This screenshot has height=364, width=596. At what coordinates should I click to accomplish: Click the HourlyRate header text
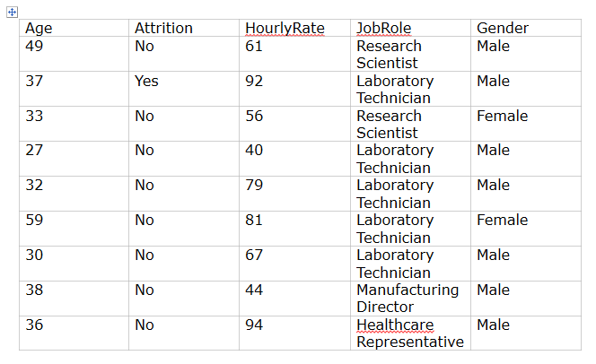[285, 28]
